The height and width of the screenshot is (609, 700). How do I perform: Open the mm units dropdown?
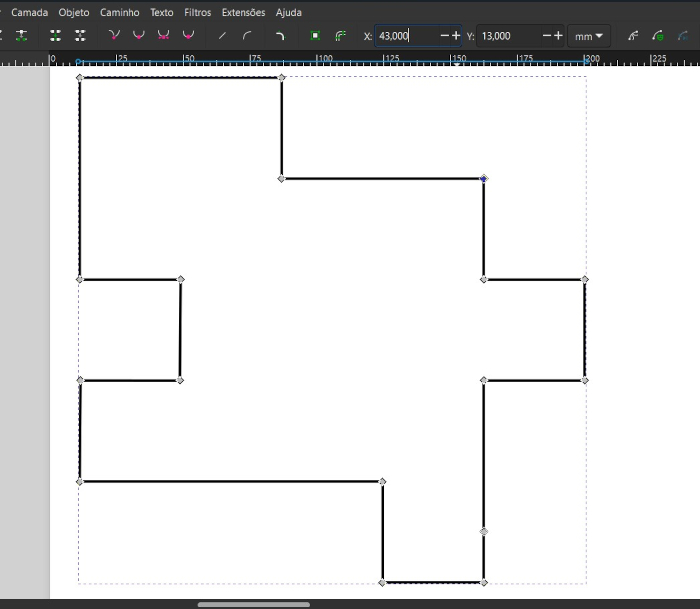[x=588, y=36]
